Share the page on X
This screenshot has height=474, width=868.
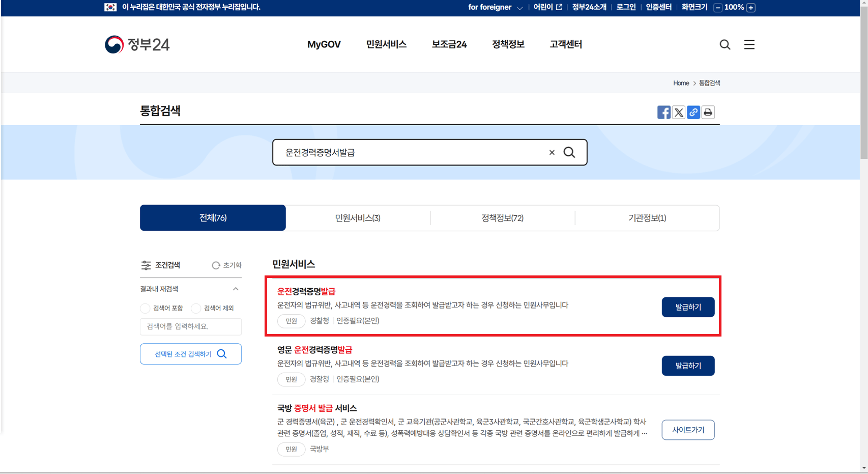click(678, 112)
